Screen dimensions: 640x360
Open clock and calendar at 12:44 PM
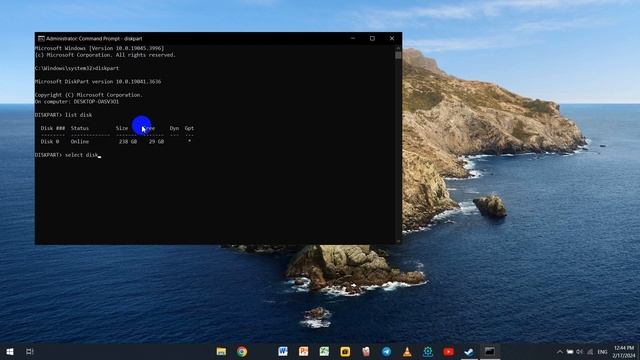click(x=624, y=352)
